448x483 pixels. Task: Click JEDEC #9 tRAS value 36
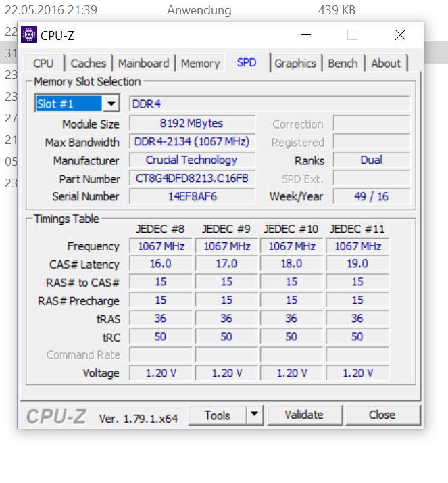click(226, 318)
